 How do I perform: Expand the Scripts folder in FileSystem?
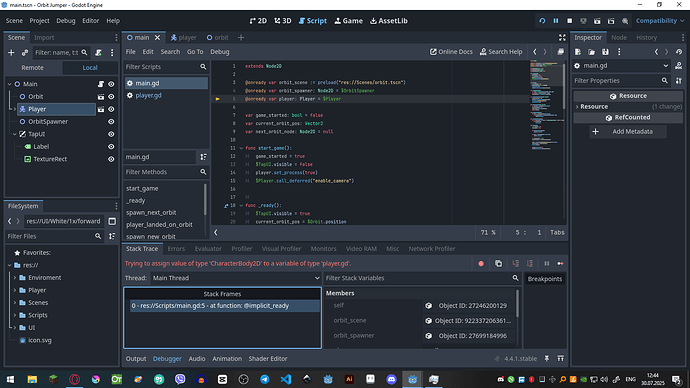(15, 315)
